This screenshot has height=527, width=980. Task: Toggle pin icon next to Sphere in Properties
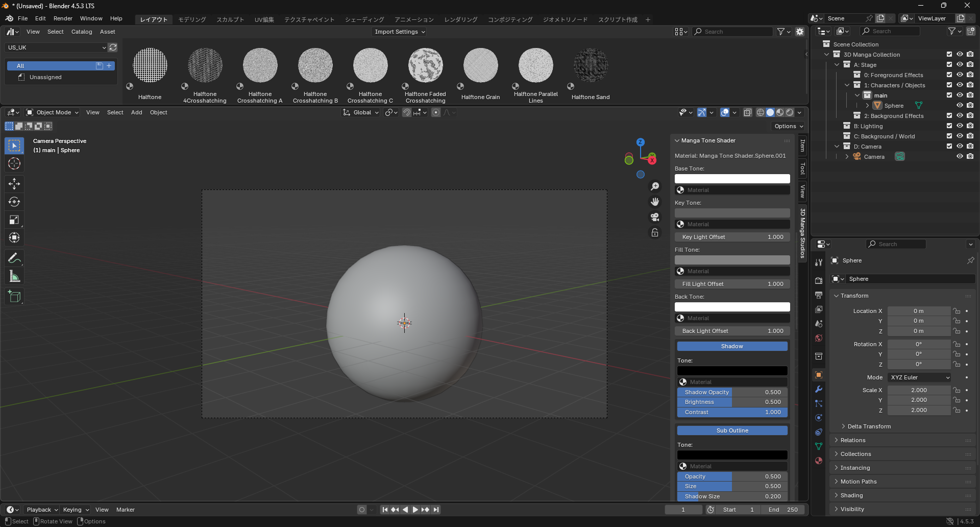(970, 260)
